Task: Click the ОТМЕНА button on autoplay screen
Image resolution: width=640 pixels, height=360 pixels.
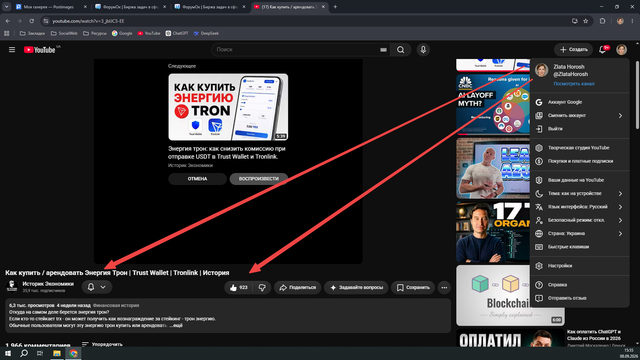Action: tap(198, 179)
